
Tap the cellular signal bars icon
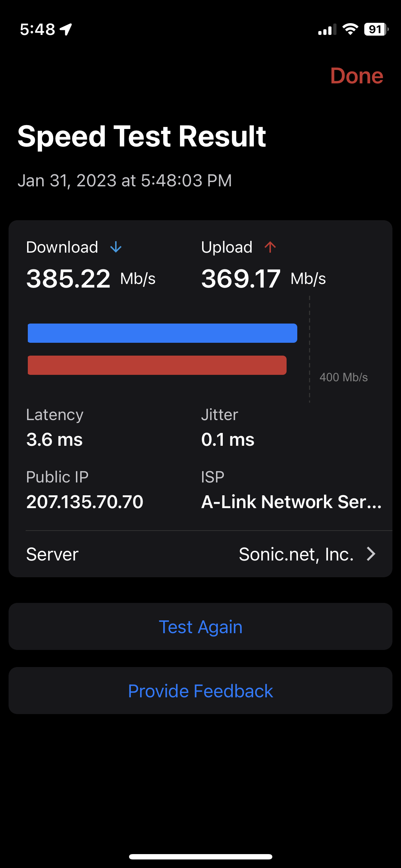327,30
